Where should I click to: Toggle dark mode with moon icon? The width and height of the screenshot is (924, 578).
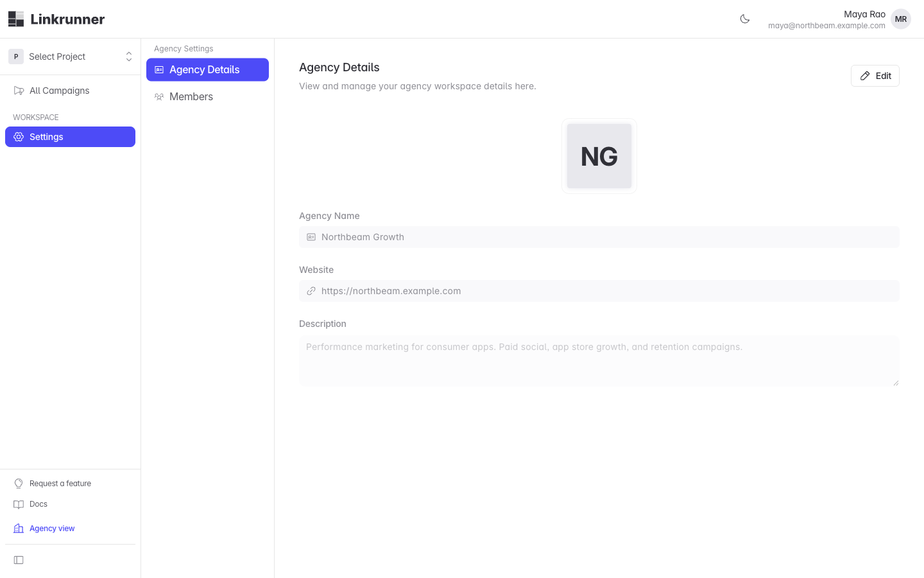(745, 19)
